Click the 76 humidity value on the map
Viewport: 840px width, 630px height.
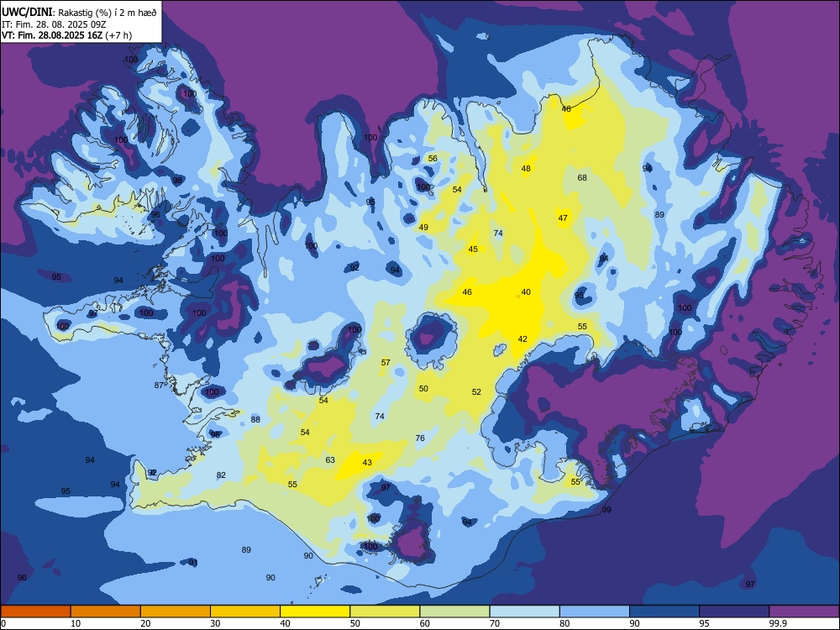(x=421, y=438)
